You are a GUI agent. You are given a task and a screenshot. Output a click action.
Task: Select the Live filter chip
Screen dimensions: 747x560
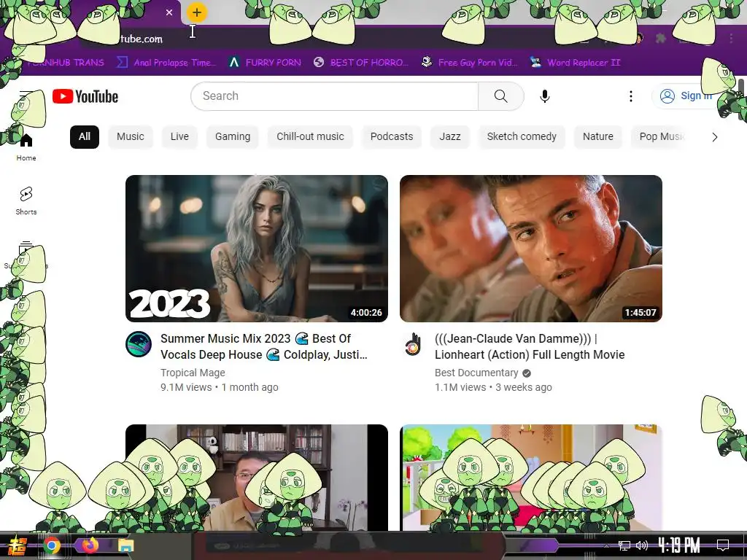point(179,136)
